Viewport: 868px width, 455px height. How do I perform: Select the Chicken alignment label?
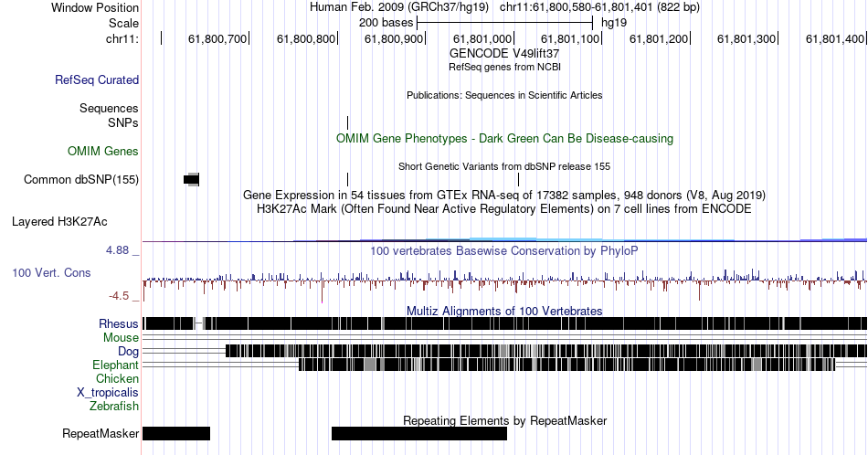(x=117, y=378)
